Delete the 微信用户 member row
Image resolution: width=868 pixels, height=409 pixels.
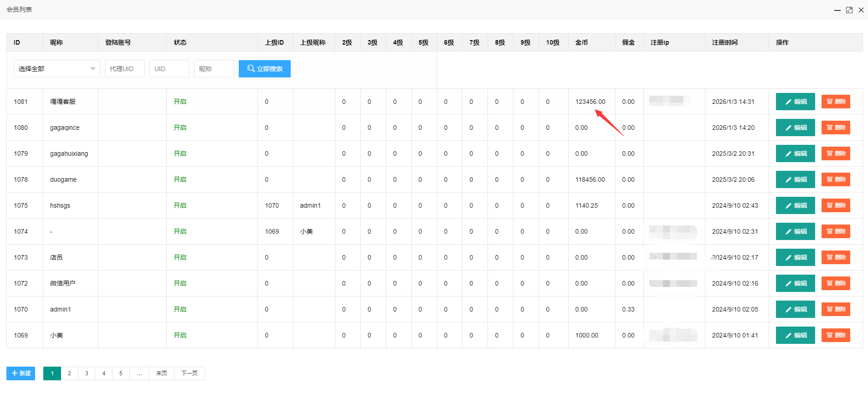(x=835, y=283)
